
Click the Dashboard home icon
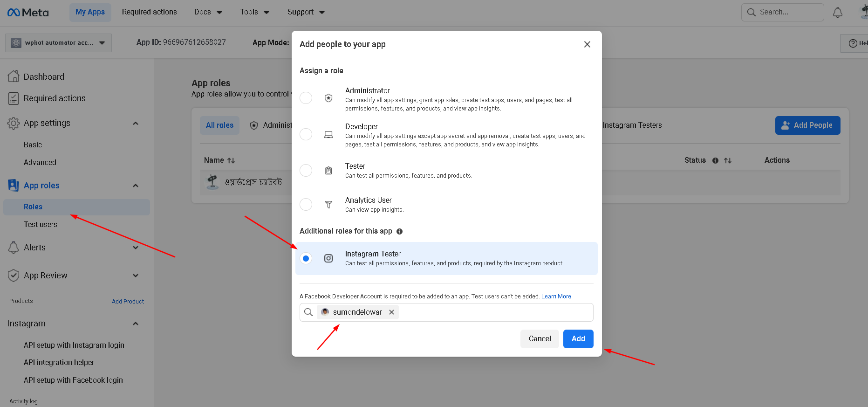click(14, 76)
